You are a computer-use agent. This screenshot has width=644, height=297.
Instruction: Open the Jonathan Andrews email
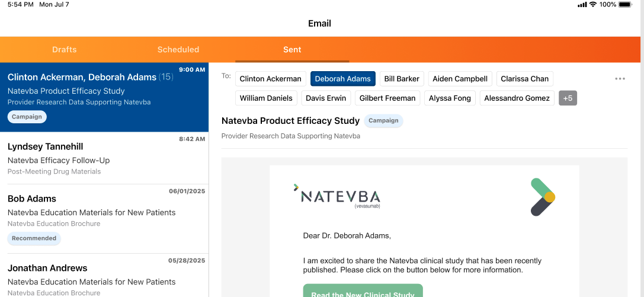coord(104,275)
